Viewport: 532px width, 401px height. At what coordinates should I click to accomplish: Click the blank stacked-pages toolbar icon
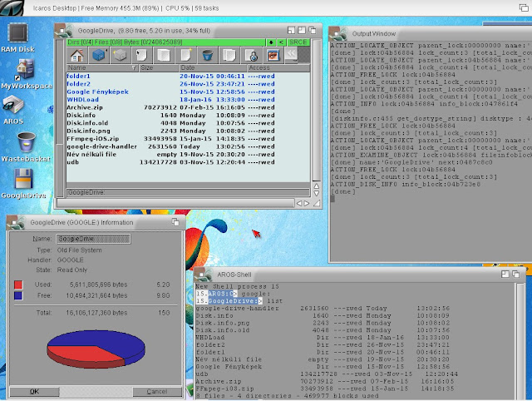coord(164,55)
